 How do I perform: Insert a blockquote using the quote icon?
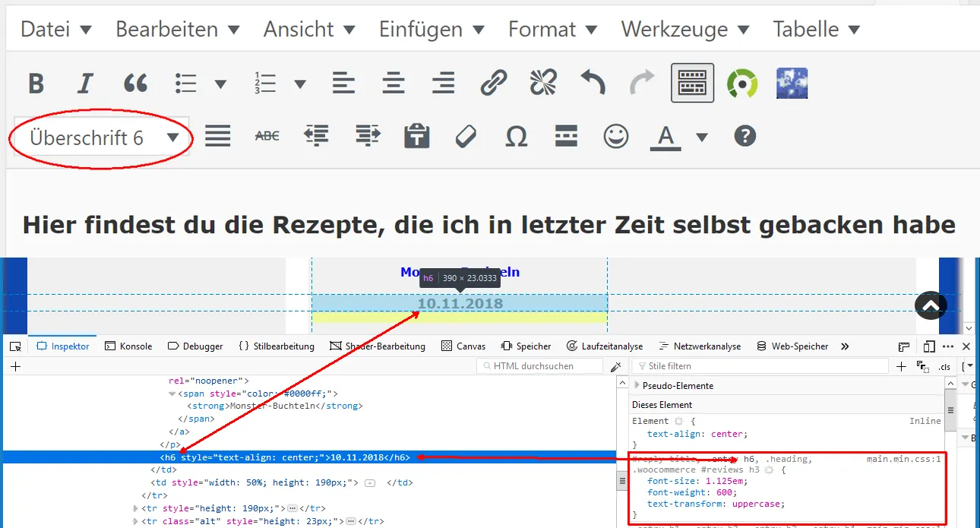pos(135,83)
